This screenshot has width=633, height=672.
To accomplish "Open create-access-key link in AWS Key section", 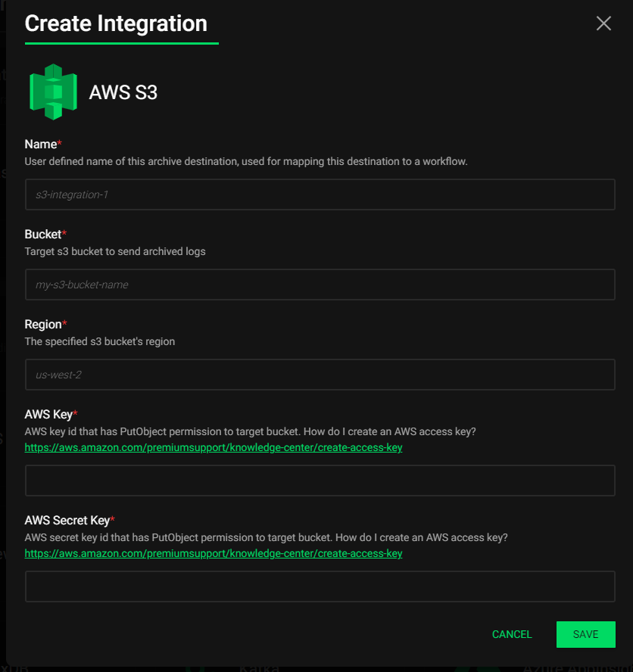I will pos(214,447).
